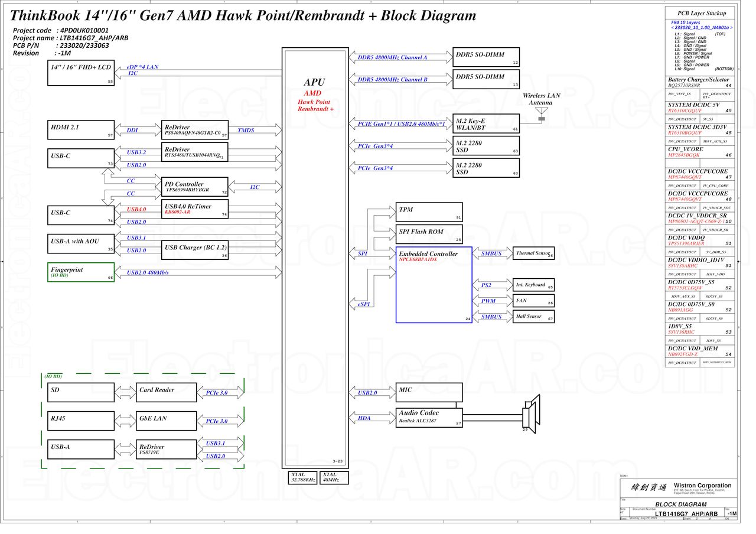The width and height of the screenshot is (756, 534).
Task: Select the USB4.0 ReTimer KB8002-AR block
Action: coord(195,209)
